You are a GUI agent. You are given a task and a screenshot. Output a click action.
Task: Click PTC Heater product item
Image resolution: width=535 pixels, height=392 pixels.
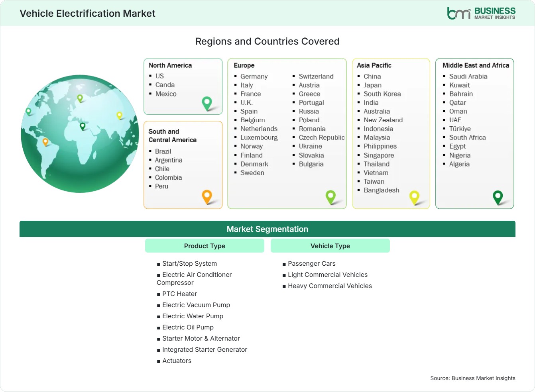179,294
